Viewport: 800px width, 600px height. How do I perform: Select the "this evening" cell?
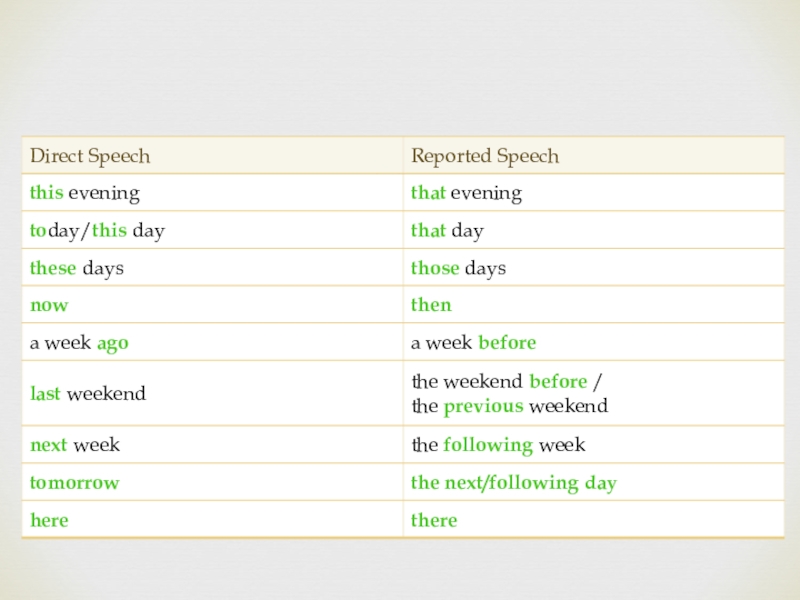tap(85, 193)
